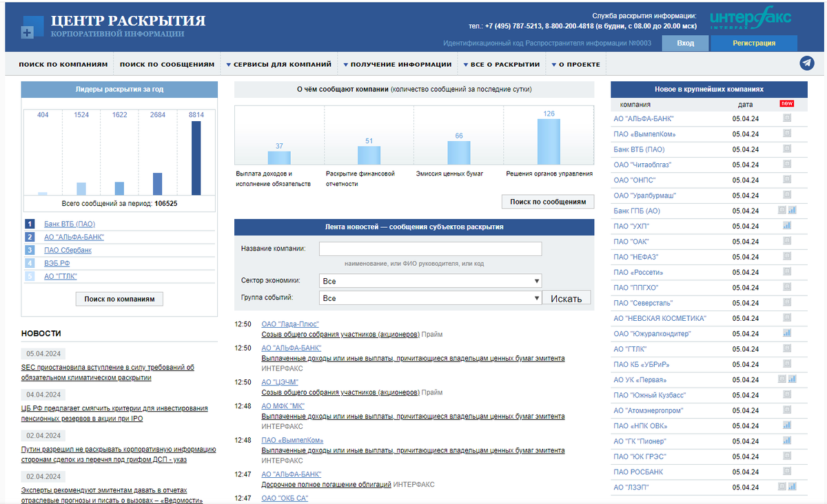Open chart icon for ПАО «НПК ОВК»

point(787,426)
